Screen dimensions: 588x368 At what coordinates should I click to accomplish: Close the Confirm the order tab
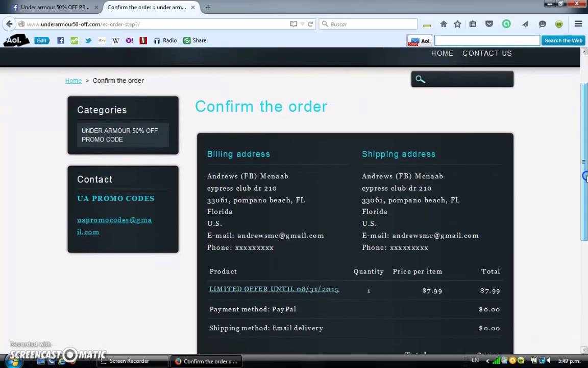[193, 7]
